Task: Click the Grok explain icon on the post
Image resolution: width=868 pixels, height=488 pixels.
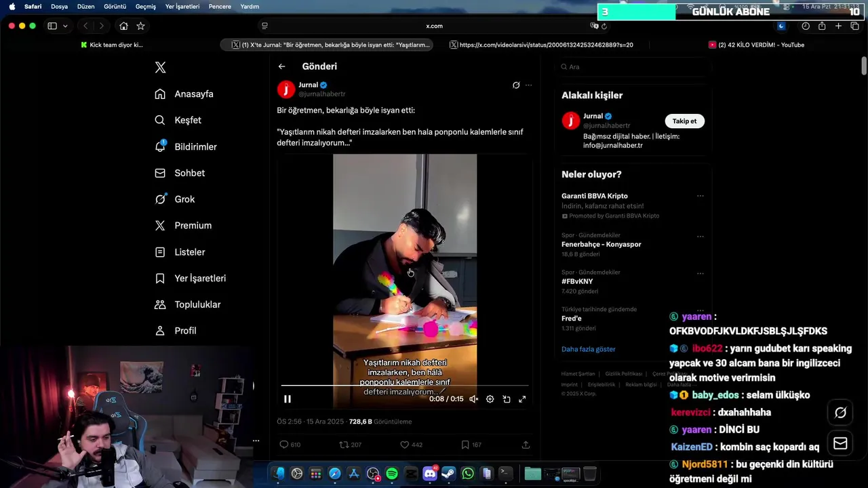Action: (516, 85)
